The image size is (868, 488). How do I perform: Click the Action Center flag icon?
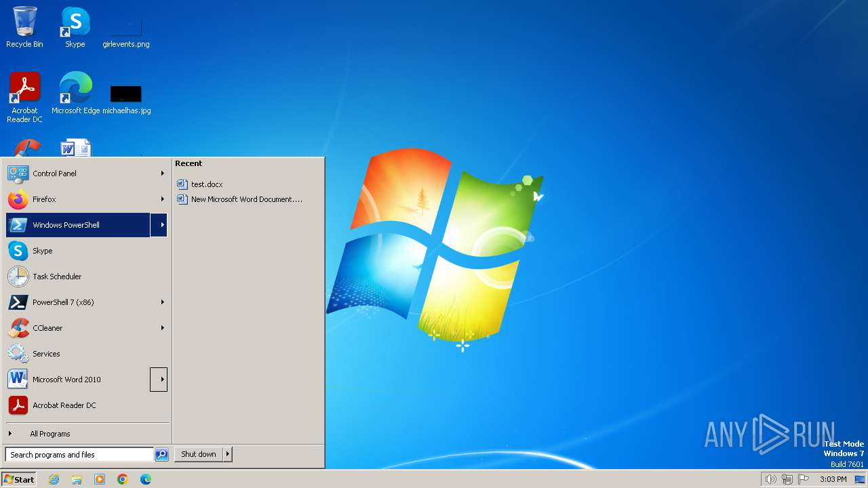tap(804, 479)
